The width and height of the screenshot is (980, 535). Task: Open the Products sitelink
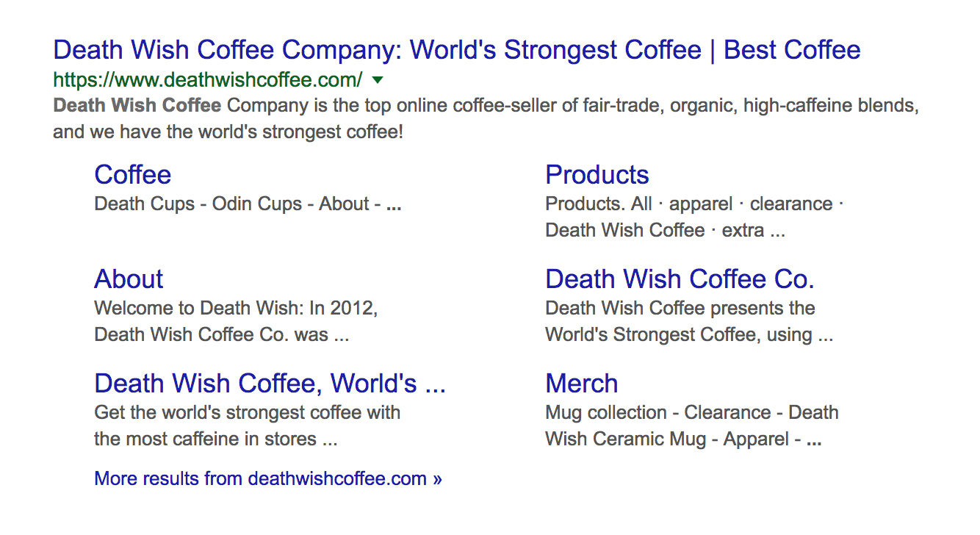597,175
